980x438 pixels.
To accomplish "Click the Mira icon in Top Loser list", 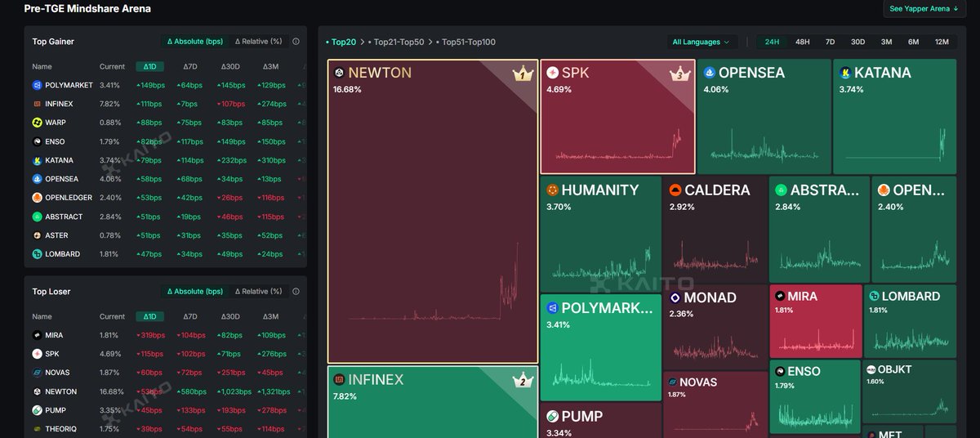I will 37,335.
